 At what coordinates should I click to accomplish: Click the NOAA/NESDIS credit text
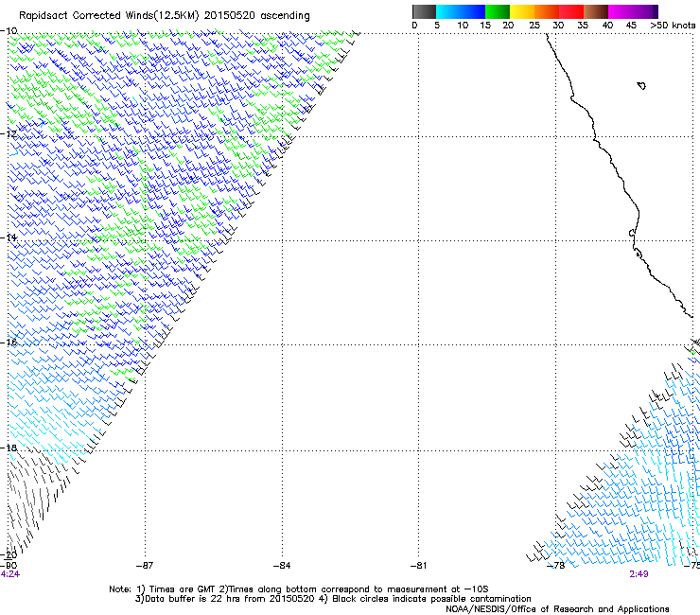pos(557,609)
